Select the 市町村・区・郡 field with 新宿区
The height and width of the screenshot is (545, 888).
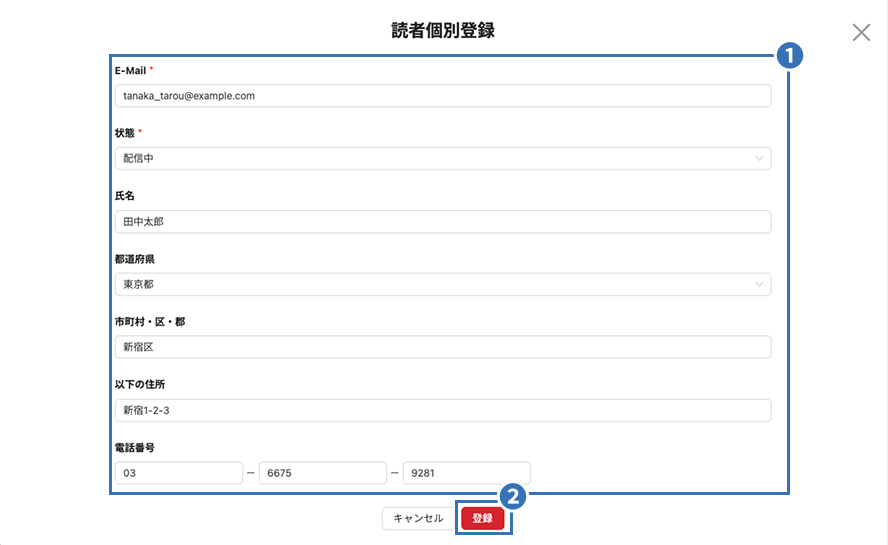pyautogui.click(x=442, y=347)
